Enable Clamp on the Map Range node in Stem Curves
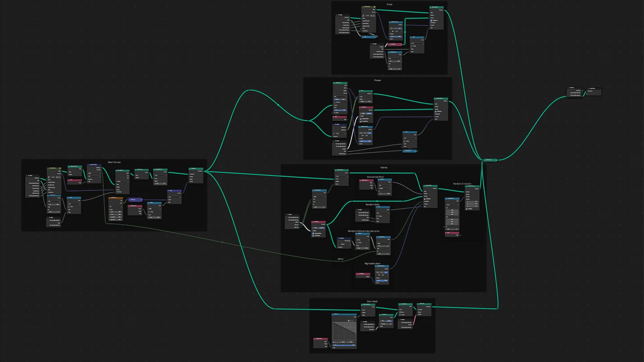The width and height of the screenshot is (644, 362). [x=69, y=207]
